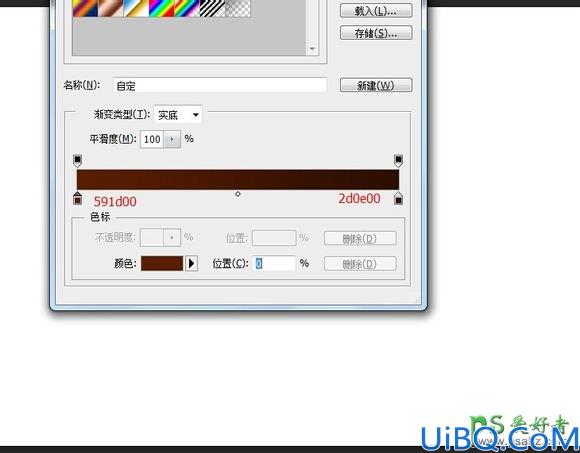The width and height of the screenshot is (580, 453).
Task: Click the 位置(C) position input field
Action: click(x=274, y=263)
